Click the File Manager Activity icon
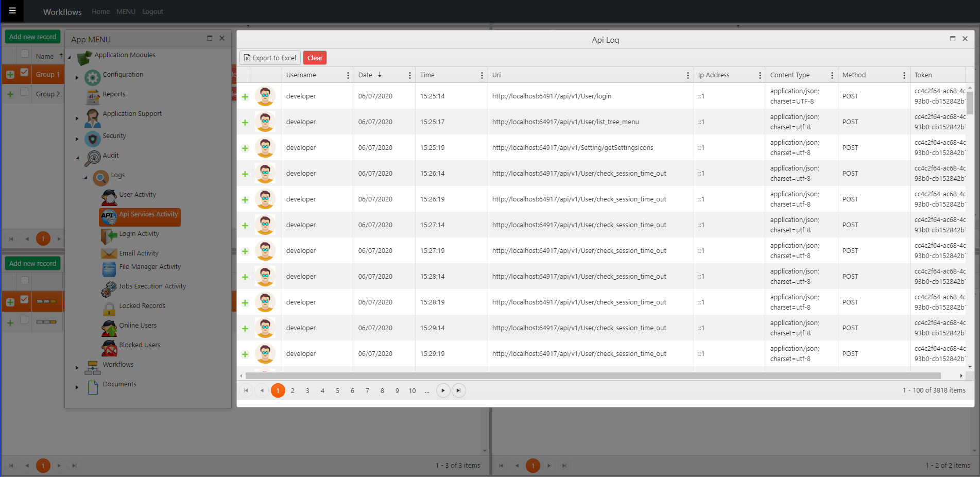This screenshot has width=980, height=477. pyautogui.click(x=109, y=270)
